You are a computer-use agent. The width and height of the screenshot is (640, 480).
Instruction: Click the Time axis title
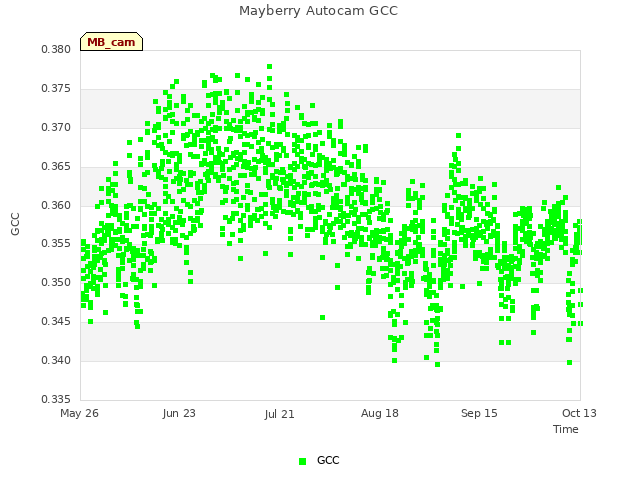coord(566,429)
